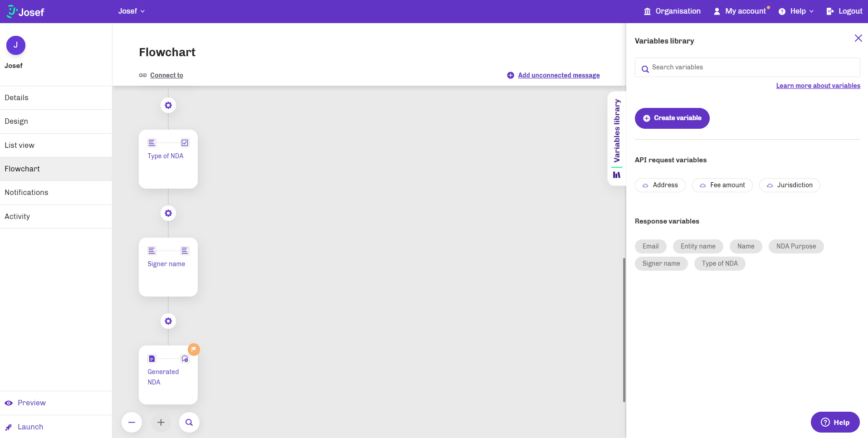868x438 pixels.
Task: Click the document icon on Generated NDA card
Action: (x=152, y=359)
